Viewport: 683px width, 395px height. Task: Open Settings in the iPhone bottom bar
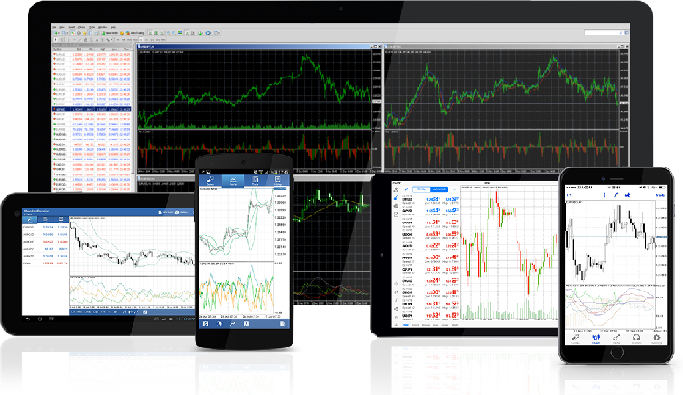click(657, 338)
